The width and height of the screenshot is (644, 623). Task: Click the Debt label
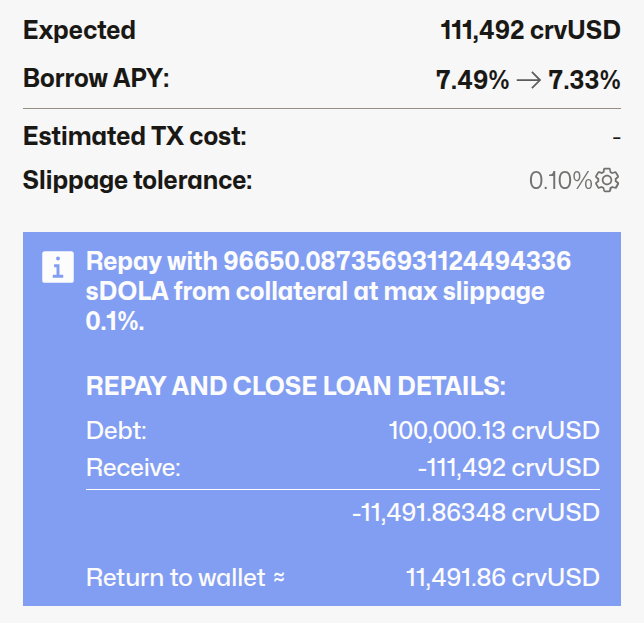coord(117,431)
